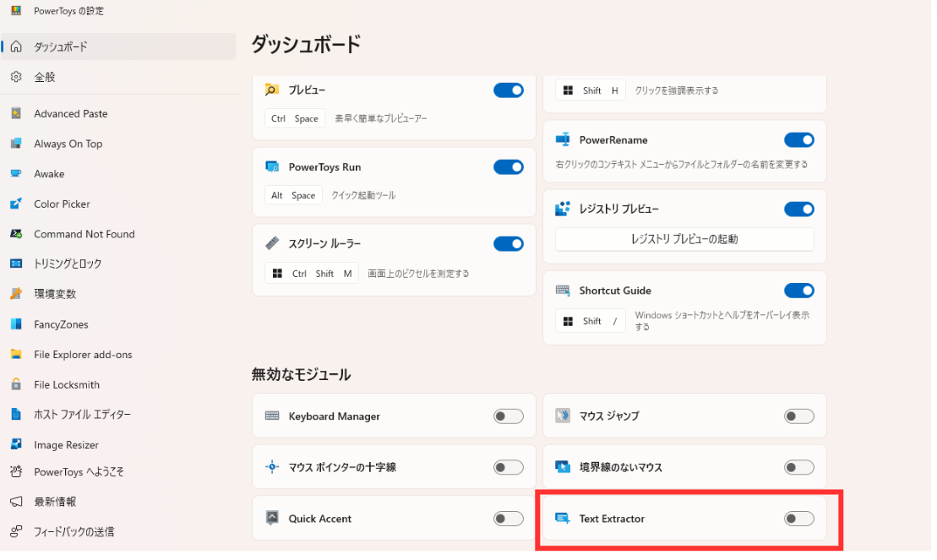937x560 pixels.
Task: Turn off the レジストリ プレビュー toggle
Action: coord(799,209)
